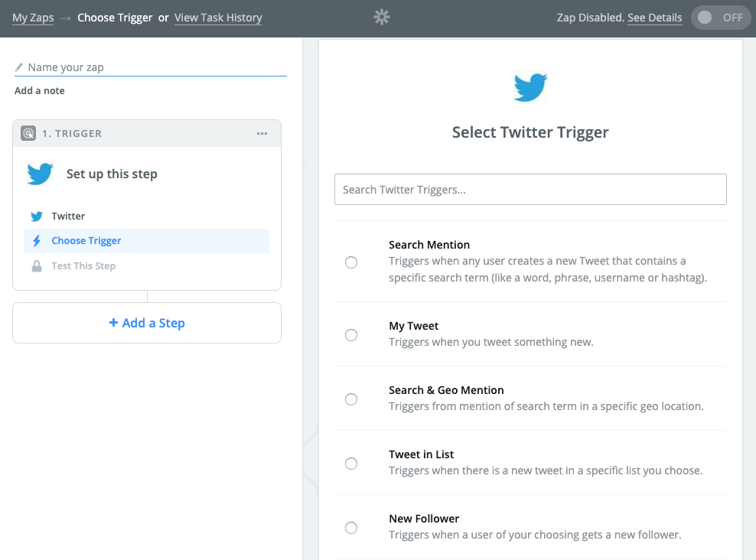Select the Tweet in List radio button
The height and width of the screenshot is (560, 756).
(x=351, y=464)
